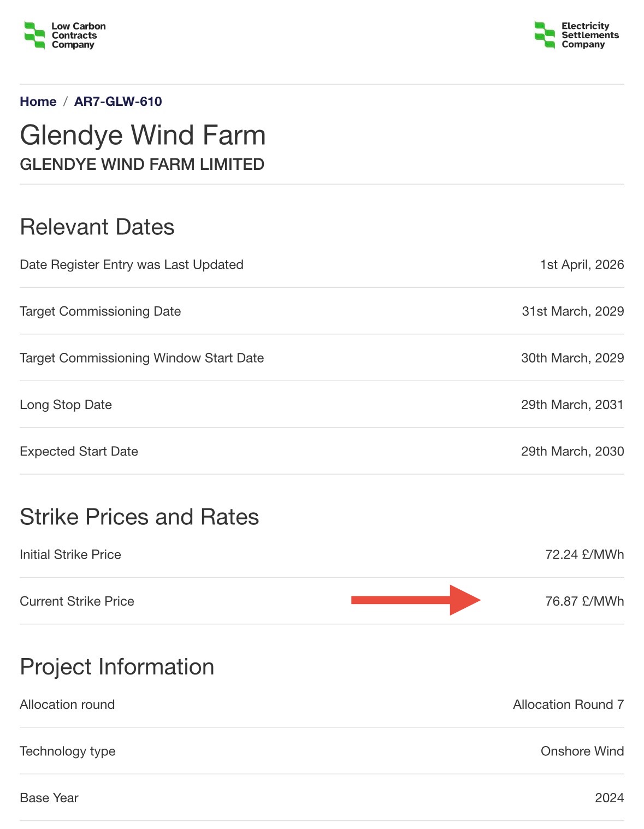Click the Expected Start Date label
644x829 pixels.
[79, 452]
